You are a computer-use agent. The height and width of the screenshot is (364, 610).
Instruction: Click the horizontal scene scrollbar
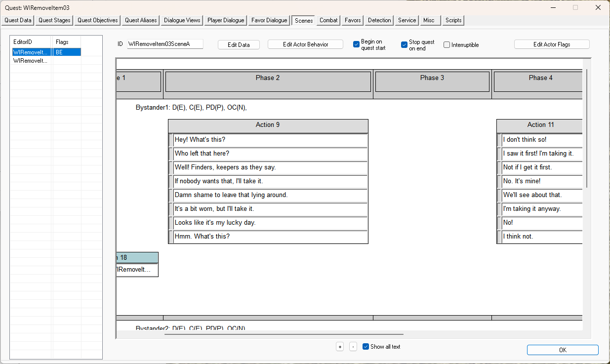pos(284,334)
